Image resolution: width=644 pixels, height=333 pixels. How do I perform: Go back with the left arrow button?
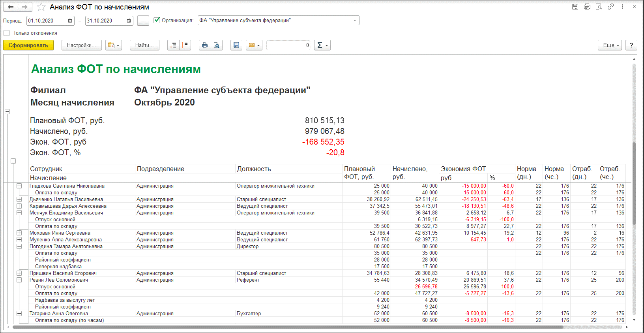coord(11,7)
